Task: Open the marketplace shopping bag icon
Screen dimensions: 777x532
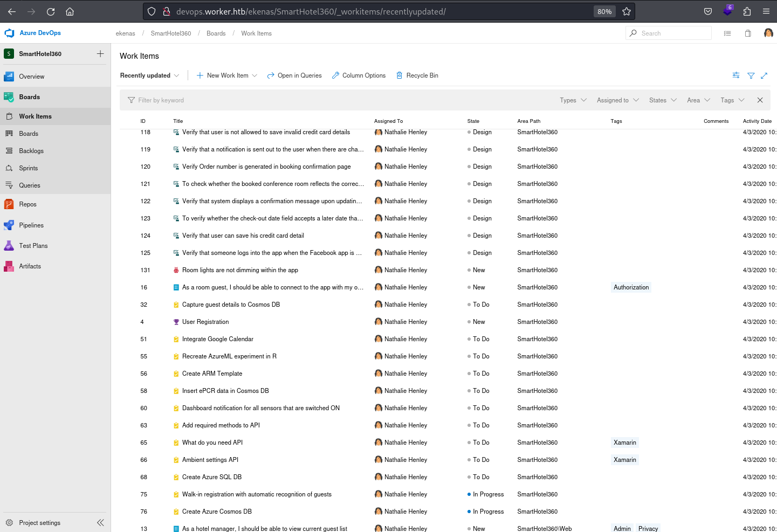Action: click(748, 33)
